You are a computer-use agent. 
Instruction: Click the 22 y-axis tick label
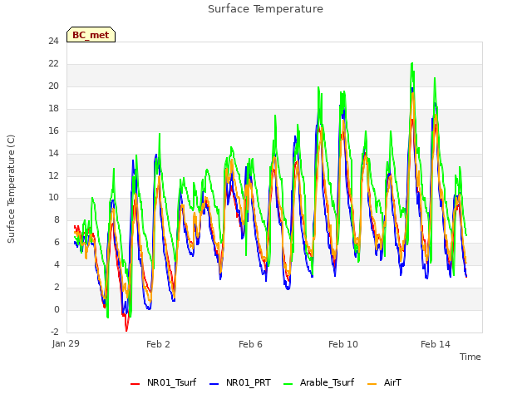53,64
